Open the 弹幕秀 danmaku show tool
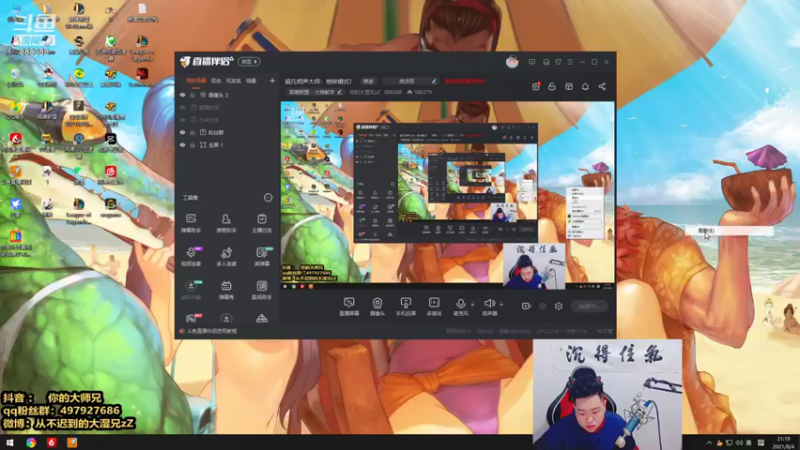Image resolution: width=800 pixels, height=450 pixels. tap(226, 289)
